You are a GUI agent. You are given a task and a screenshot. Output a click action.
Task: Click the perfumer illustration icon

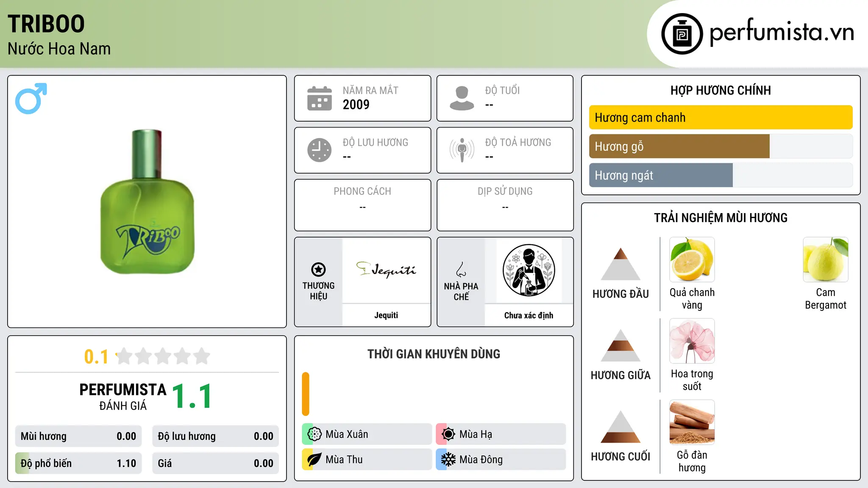[529, 270]
